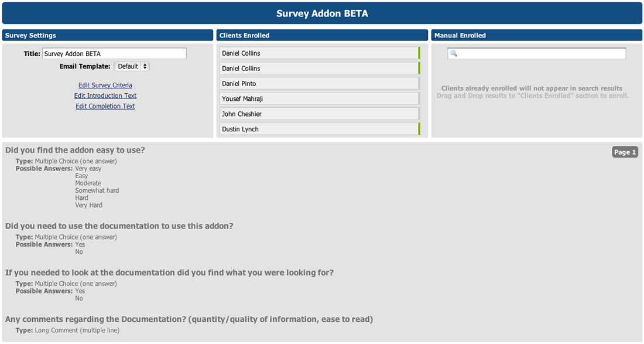Viewport: 644px width, 344px height.
Task: Open the Edit Survey Criteria link
Action: tap(105, 86)
